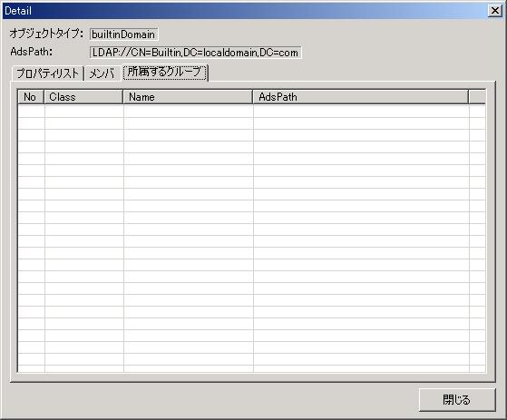Click the Detail title bar

[x=246, y=11]
